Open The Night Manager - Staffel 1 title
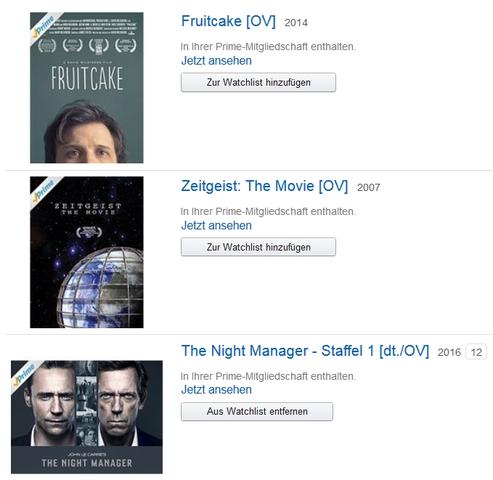 click(305, 351)
